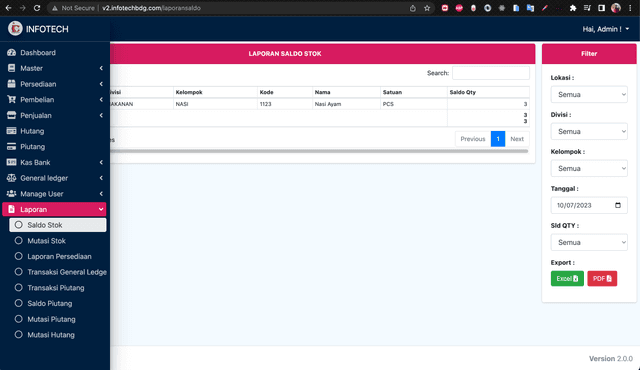The height and width of the screenshot is (370, 640).
Task: Click the Hutang card icon
Action: point(11,131)
